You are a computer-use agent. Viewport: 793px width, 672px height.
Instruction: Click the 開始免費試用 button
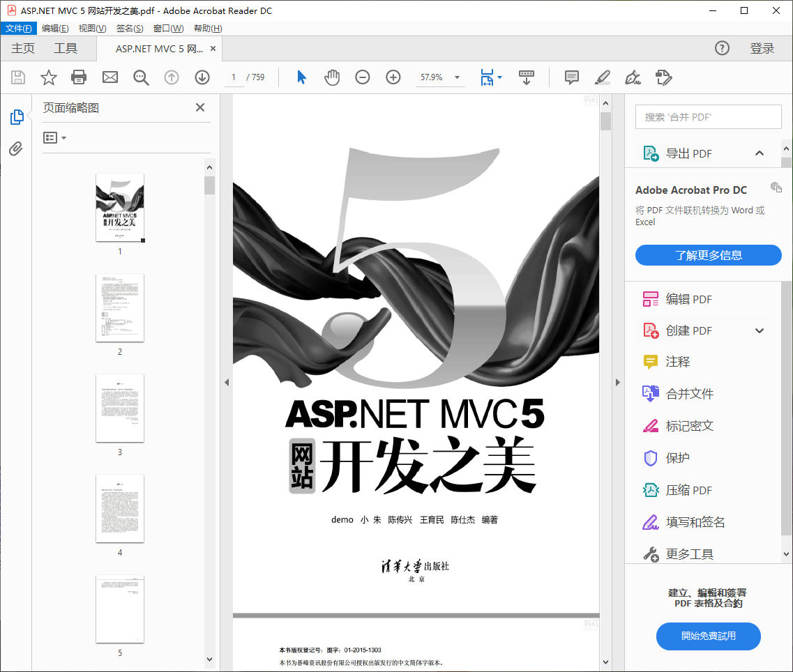pyautogui.click(x=708, y=636)
